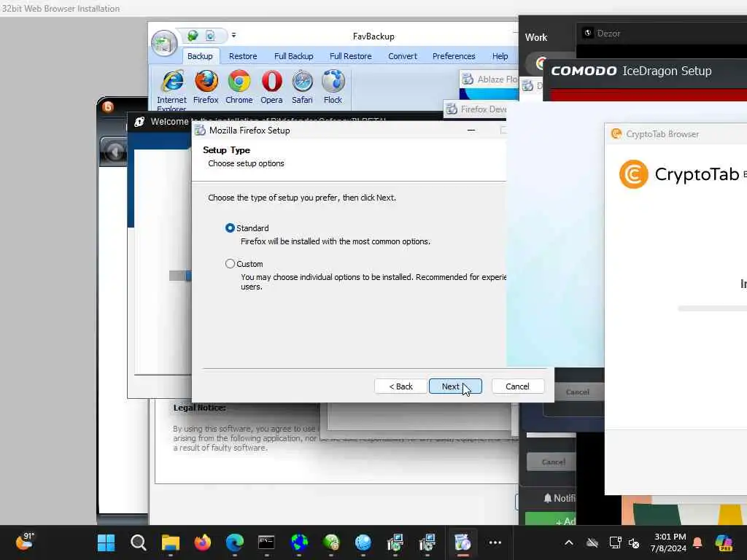The image size is (747, 560).
Task: Open the FavBackup round application orb menu
Action: point(164,43)
